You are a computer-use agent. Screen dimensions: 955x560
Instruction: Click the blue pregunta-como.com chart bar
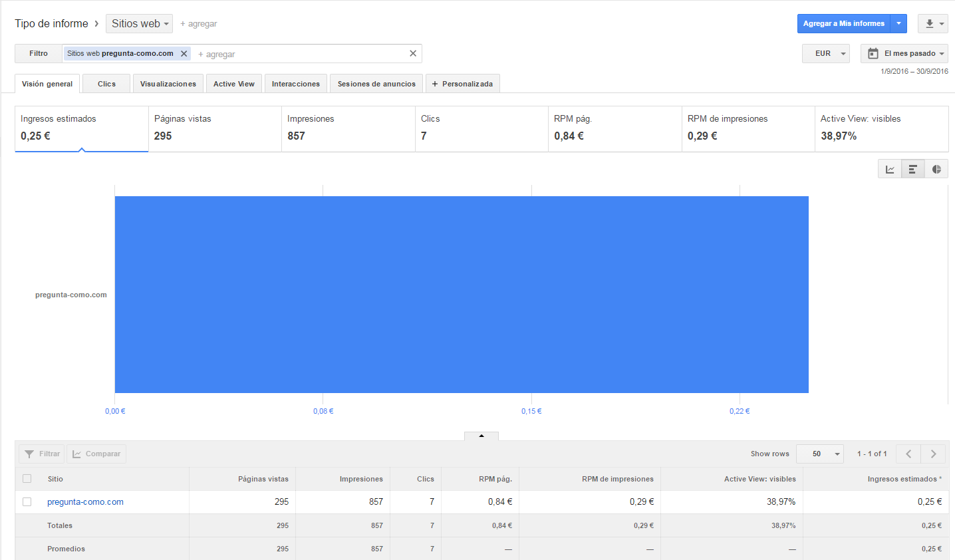click(x=462, y=295)
